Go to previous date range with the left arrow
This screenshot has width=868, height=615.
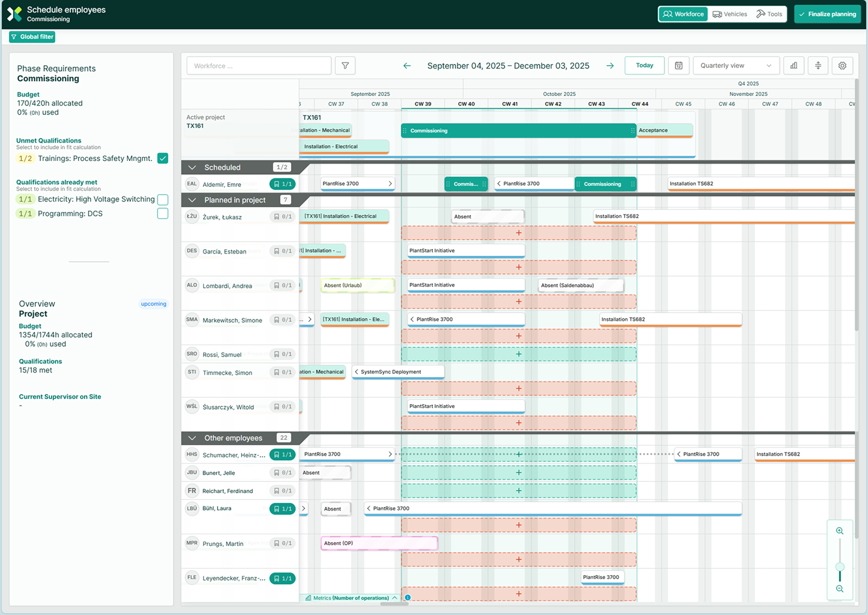[407, 66]
